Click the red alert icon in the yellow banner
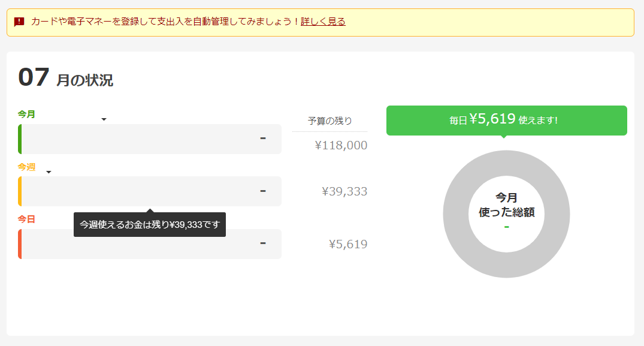 click(19, 22)
